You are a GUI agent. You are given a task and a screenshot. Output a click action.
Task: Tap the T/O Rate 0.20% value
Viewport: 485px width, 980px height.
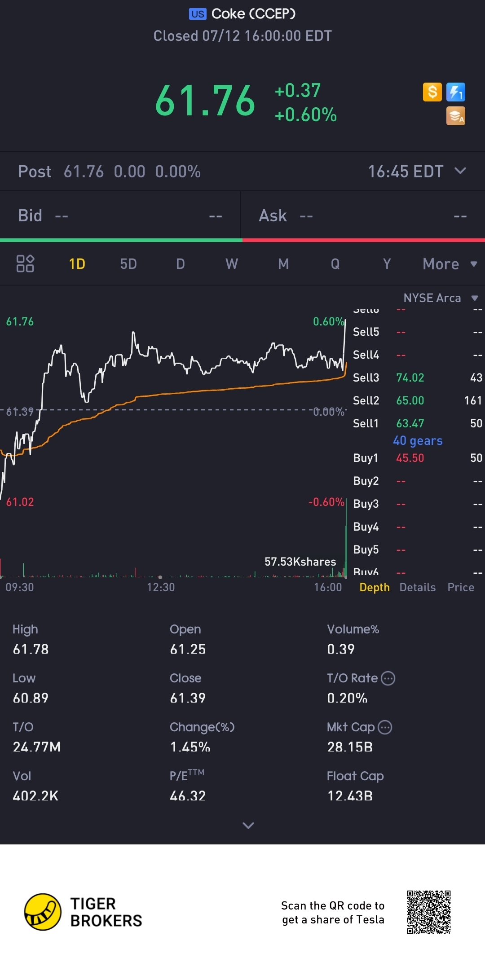coord(347,698)
